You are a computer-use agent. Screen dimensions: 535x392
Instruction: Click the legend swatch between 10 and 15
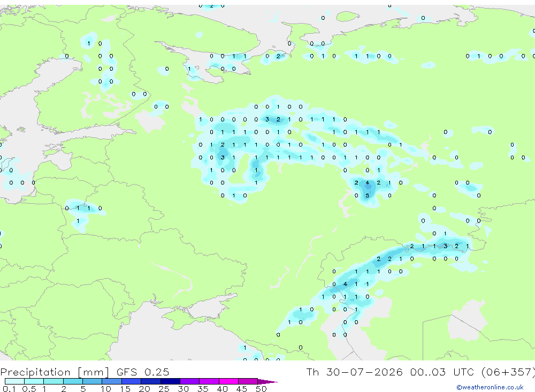click(x=112, y=381)
